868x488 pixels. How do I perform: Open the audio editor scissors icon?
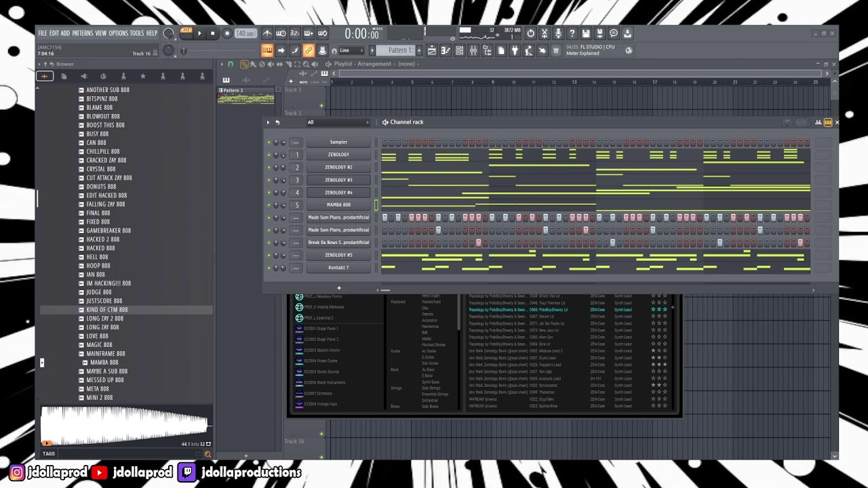point(545,33)
